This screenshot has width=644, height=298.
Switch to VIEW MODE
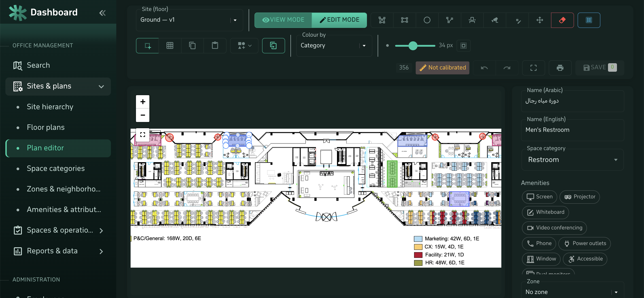click(283, 20)
